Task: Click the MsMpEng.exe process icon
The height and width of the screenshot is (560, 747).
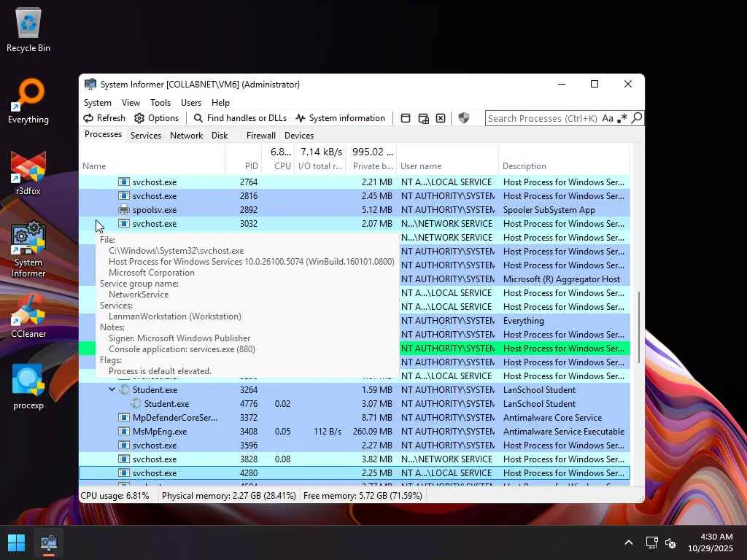Action: (124, 431)
